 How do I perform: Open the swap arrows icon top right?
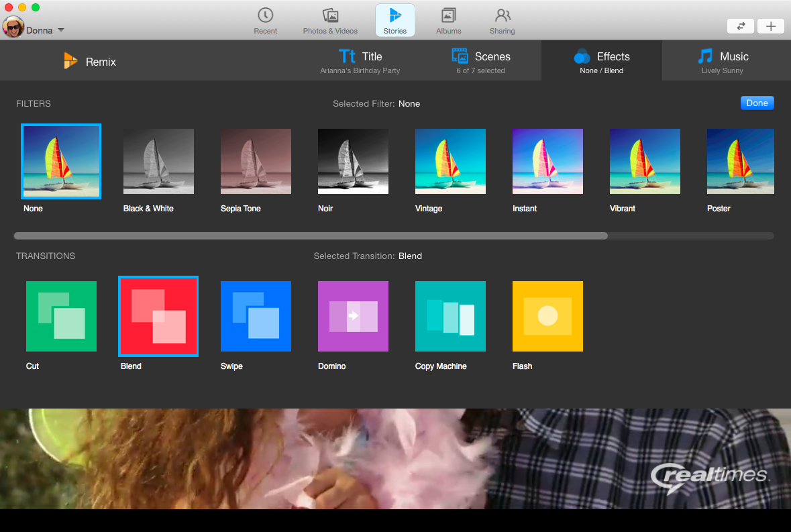coord(741,26)
